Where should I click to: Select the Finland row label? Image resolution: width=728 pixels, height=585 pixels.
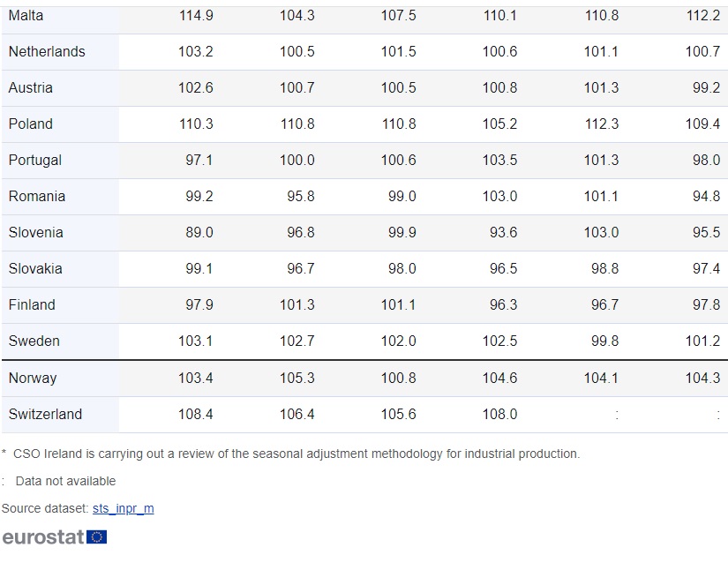tap(32, 305)
